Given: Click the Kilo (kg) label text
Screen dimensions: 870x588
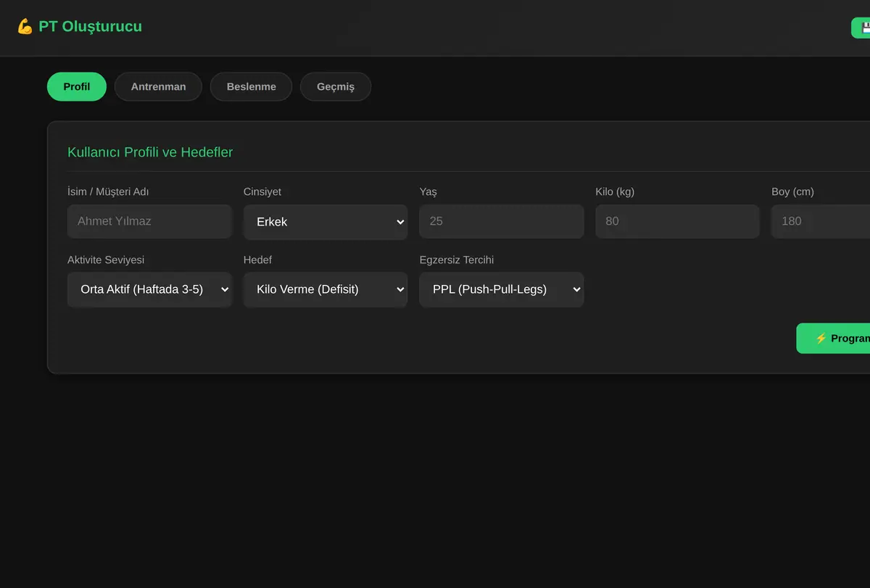Looking at the screenshot, I should (x=615, y=192).
